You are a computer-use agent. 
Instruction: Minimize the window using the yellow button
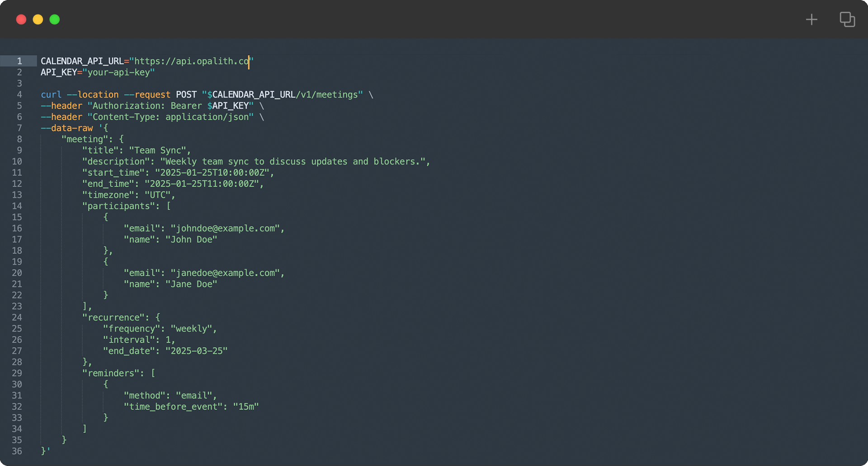pos(38,19)
